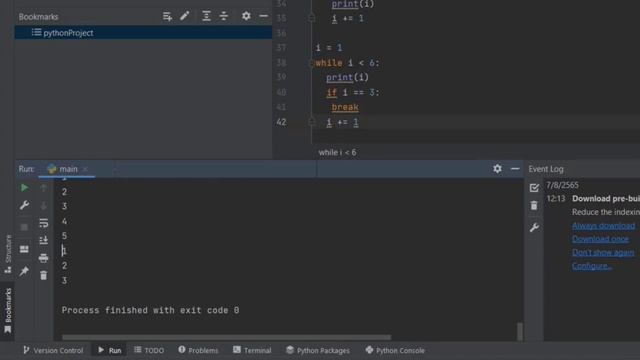Viewport: 640px width, 360px height.
Task: Open the Structure side tool window
Action: coord(8,254)
